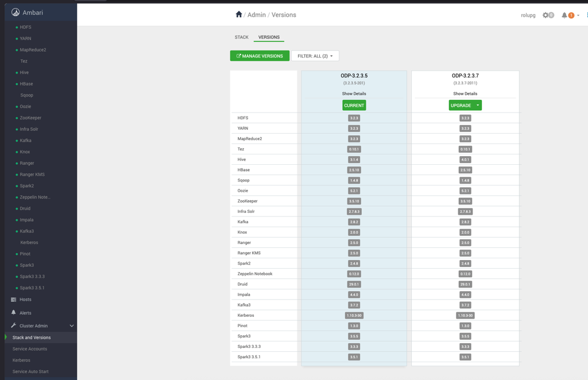588x380 pixels.
Task: Switch to the STACK tab
Action: (x=242, y=37)
